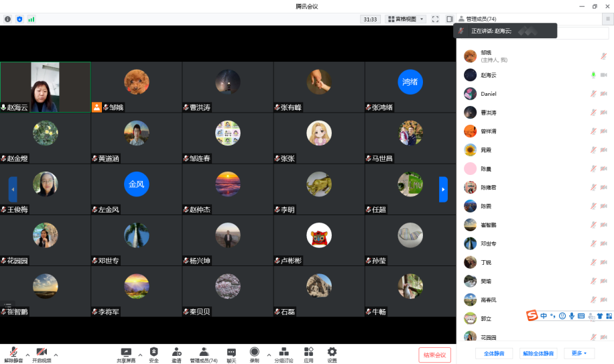Enter fullscreen via the fullscreen icon
Image resolution: width=614 pixels, height=364 pixels.
(435, 19)
